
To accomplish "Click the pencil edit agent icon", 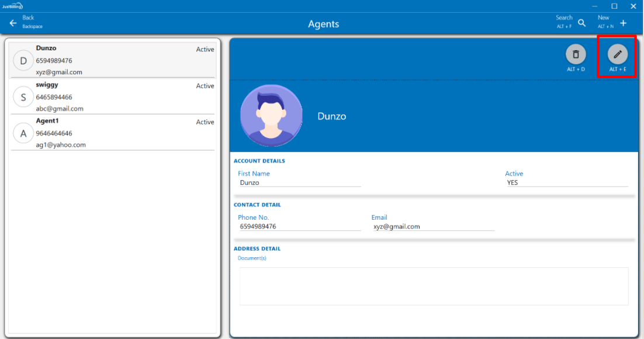I will 617,54.
